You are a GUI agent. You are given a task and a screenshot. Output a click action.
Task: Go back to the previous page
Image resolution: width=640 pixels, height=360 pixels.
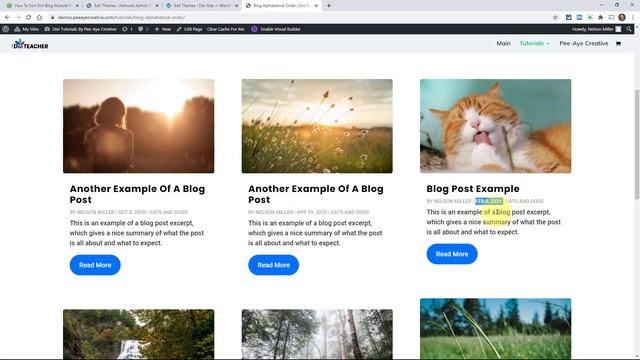pyautogui.click(x=7, y=18)
